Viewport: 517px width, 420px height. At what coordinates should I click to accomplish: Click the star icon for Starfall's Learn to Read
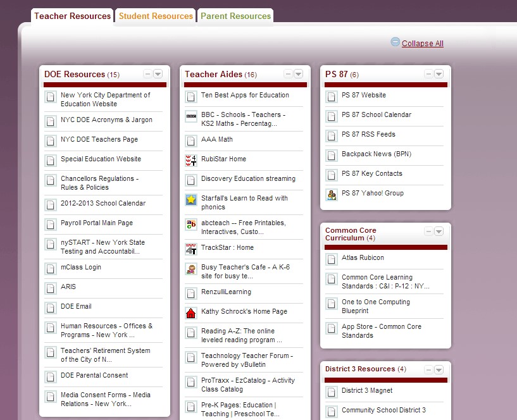coord(191,200)
